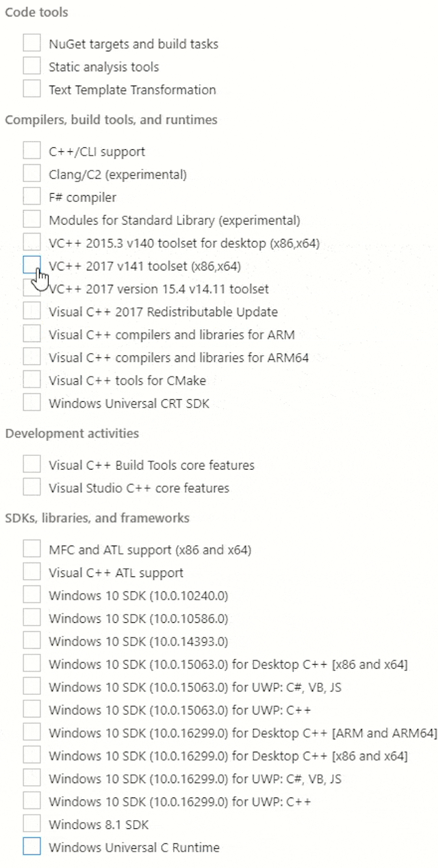Enable Modules for Standard Library (experimental)
438x868 pixels.
[31, 219]
